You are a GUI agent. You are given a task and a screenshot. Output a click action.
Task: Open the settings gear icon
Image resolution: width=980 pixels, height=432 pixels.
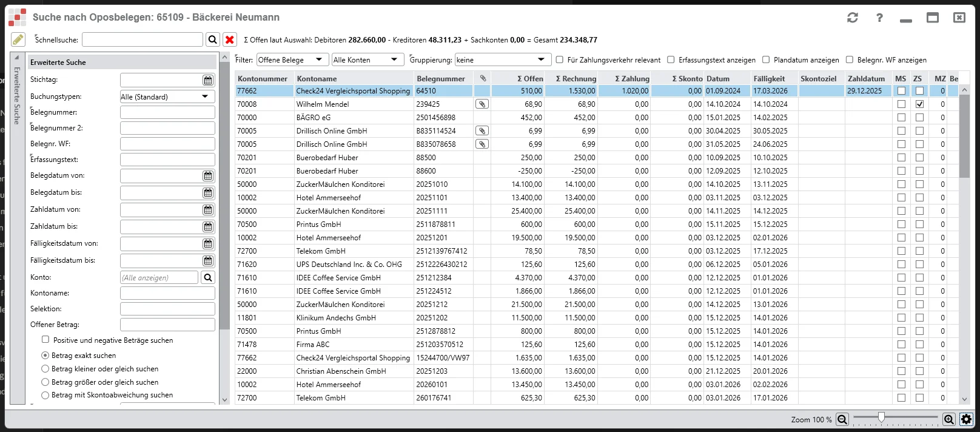tap(966, 419)
